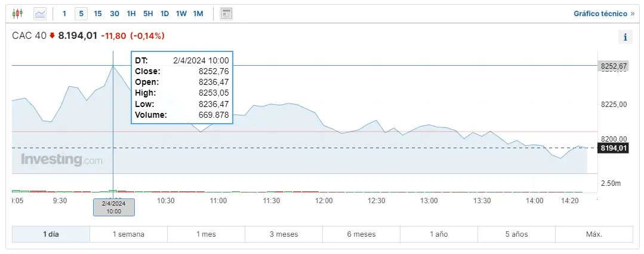The image size is (644, 254).
Task: Open the Gráfico técnico link
Action: (x=604, y=13)
